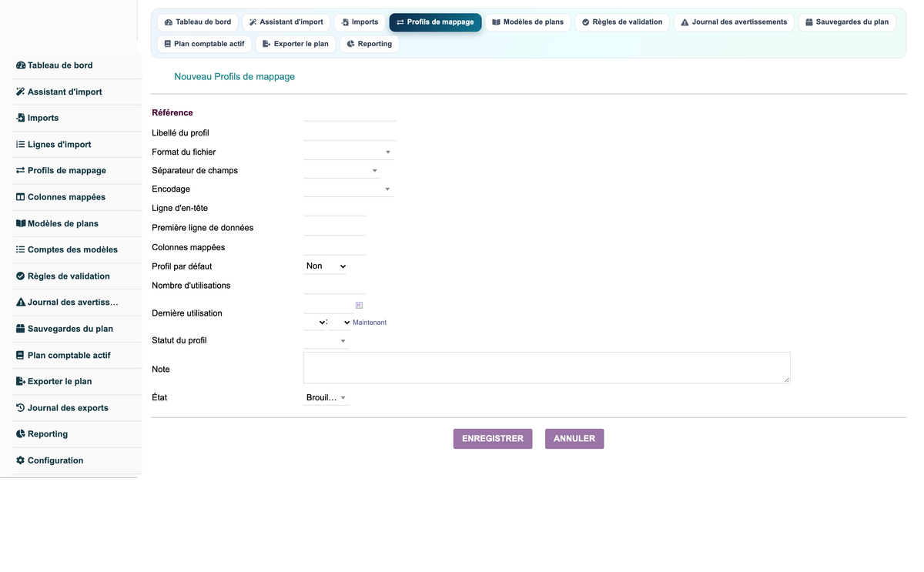Screen dimensions: 924x572
Task: Focus the Colonnes mappées input field
Action: pos(334,247)
